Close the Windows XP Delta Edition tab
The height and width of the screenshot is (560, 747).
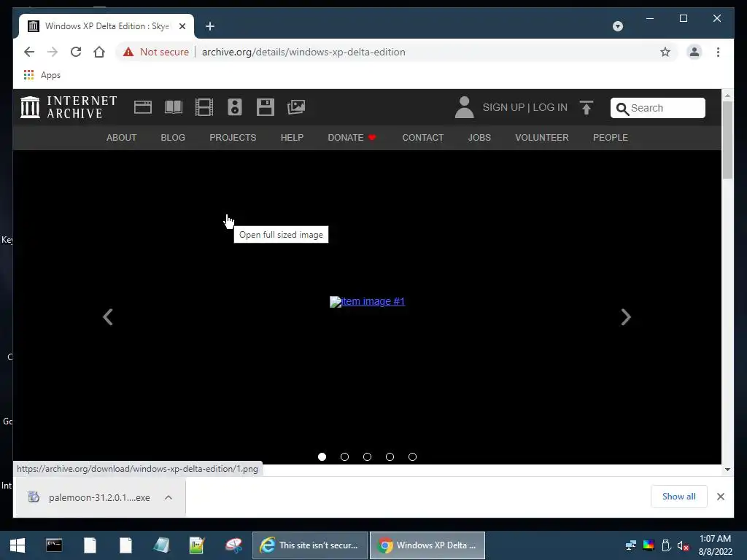182,26
